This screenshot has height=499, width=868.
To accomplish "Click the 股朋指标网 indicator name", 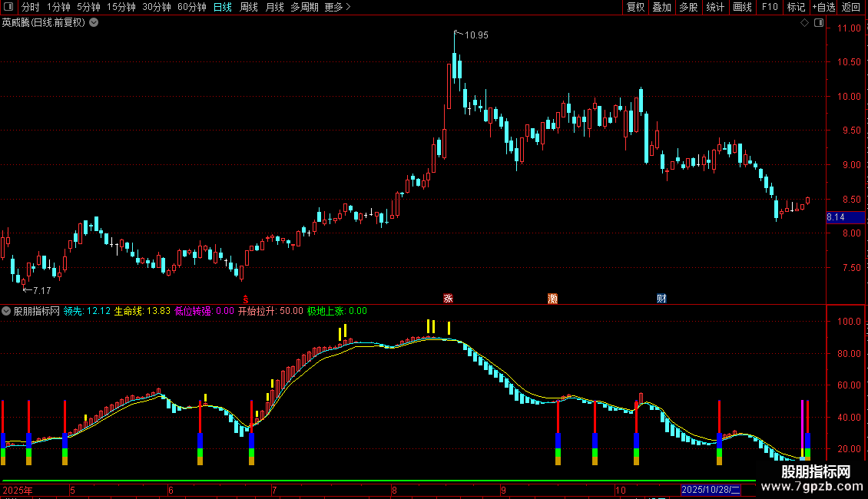I will [x=37, y=311].
